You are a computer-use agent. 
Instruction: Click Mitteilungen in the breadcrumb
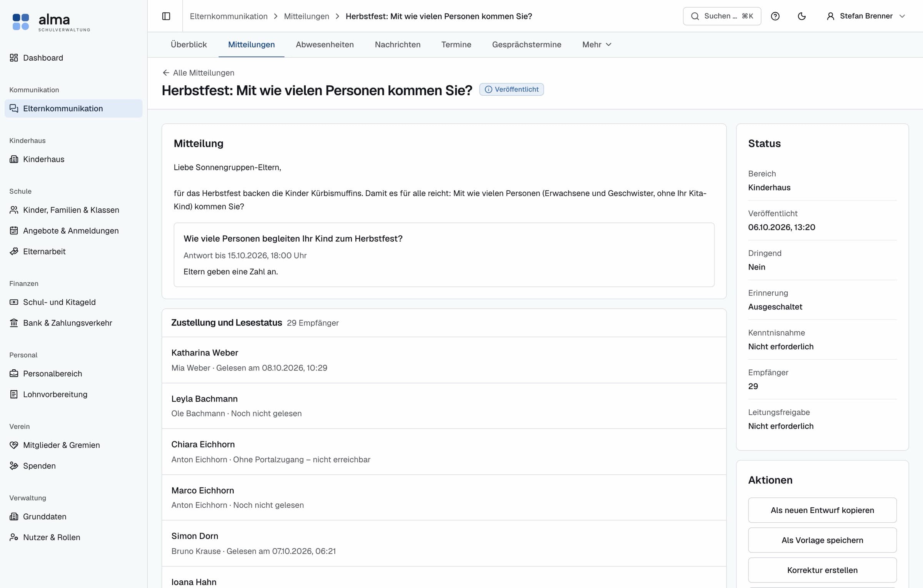[x=307, y=16]
